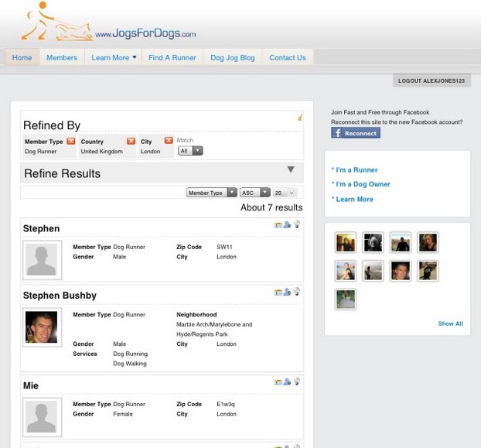Click add-friend icon for Stephen Bushby
Viewport: 481px width, 448px height.
pos(288,292)
